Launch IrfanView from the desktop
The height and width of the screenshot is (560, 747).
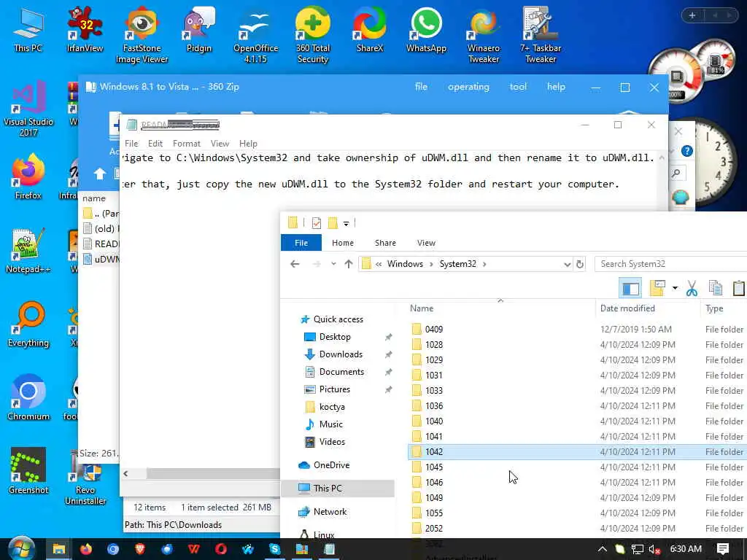(x=85, y=31)
